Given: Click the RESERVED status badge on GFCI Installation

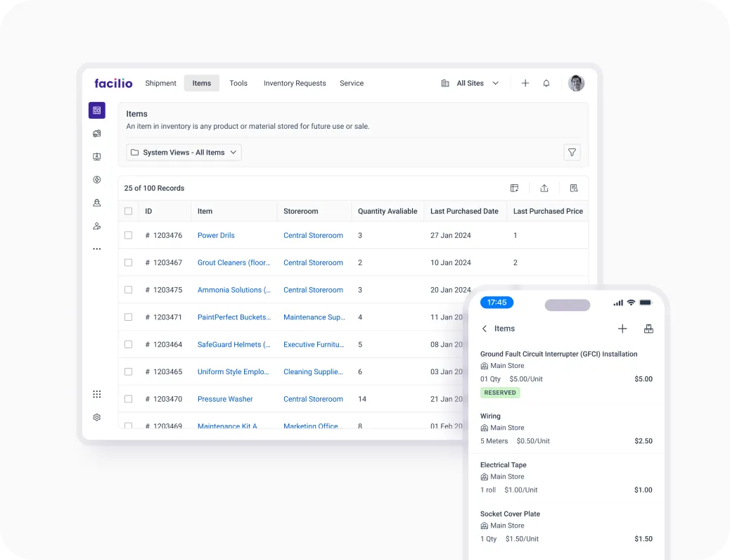Looking at the screenshot, I should [500, 392].
